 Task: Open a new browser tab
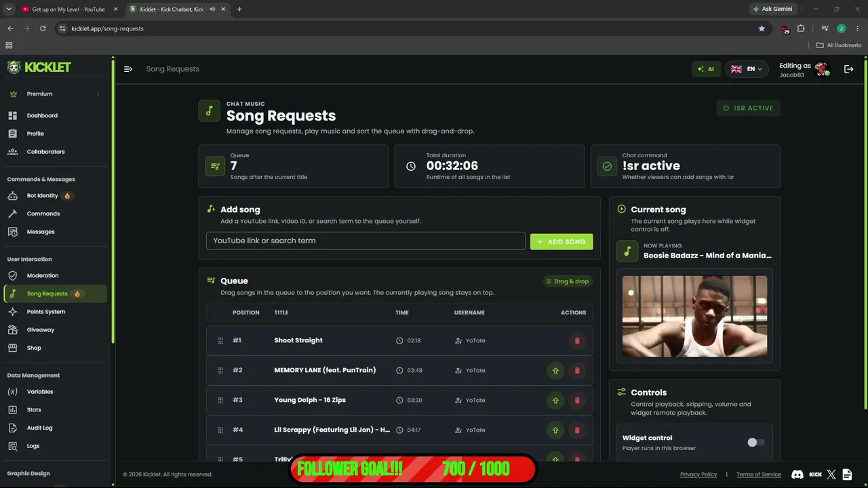tap(239, 9)
